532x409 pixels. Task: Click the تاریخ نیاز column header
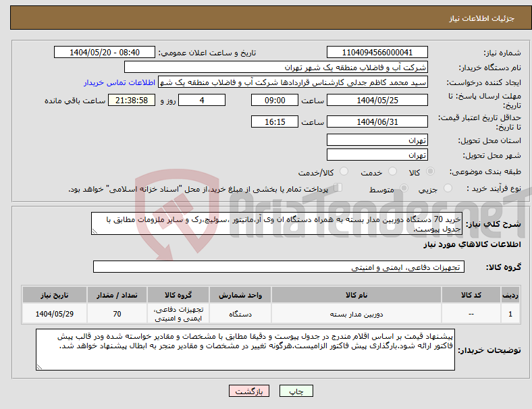point(55,295)
